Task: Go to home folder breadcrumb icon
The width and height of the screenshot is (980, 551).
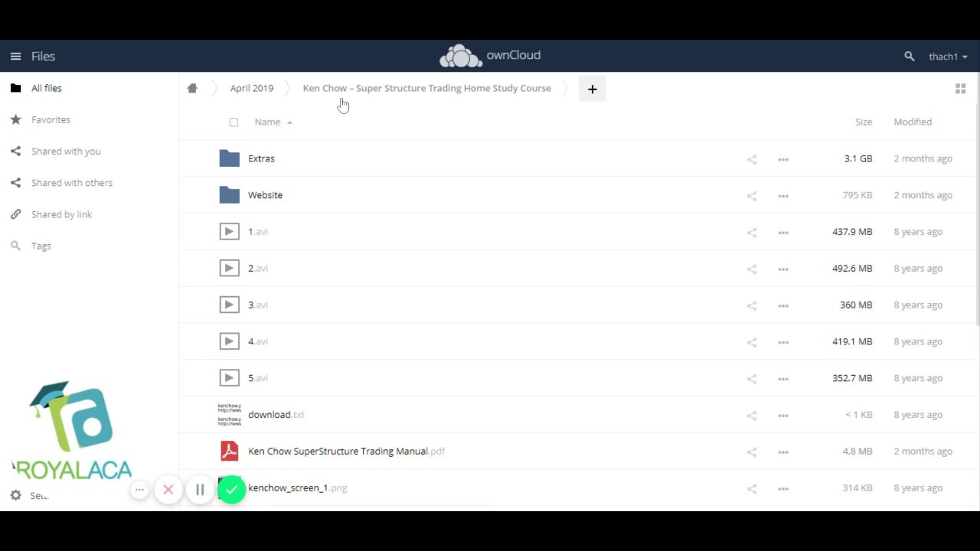Action: 192,88
